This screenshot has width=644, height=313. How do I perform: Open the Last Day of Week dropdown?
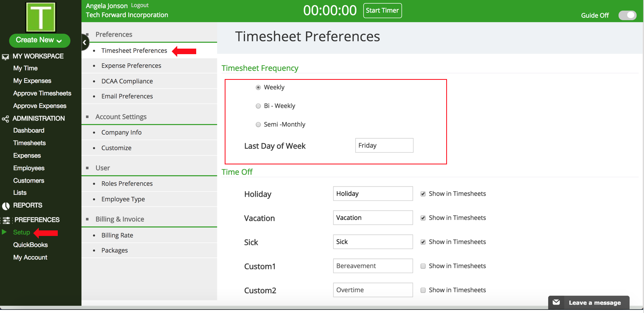coord(384,145)
